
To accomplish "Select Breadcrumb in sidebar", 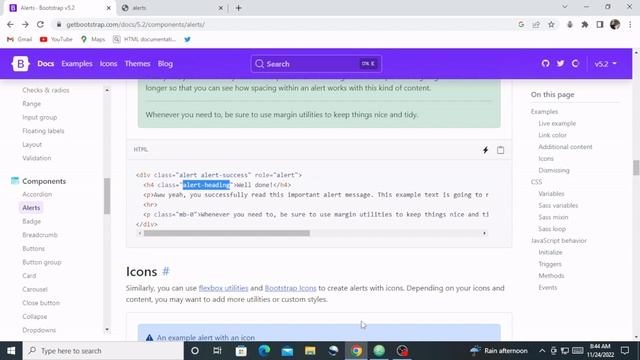I will 40,235.
